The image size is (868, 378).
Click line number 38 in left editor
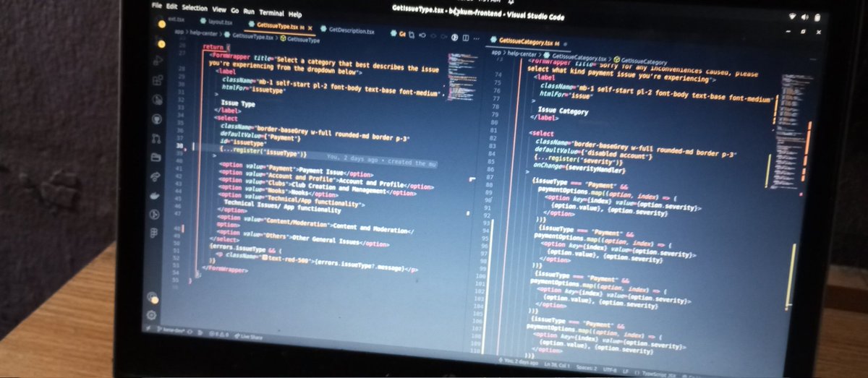pos(179,145)
